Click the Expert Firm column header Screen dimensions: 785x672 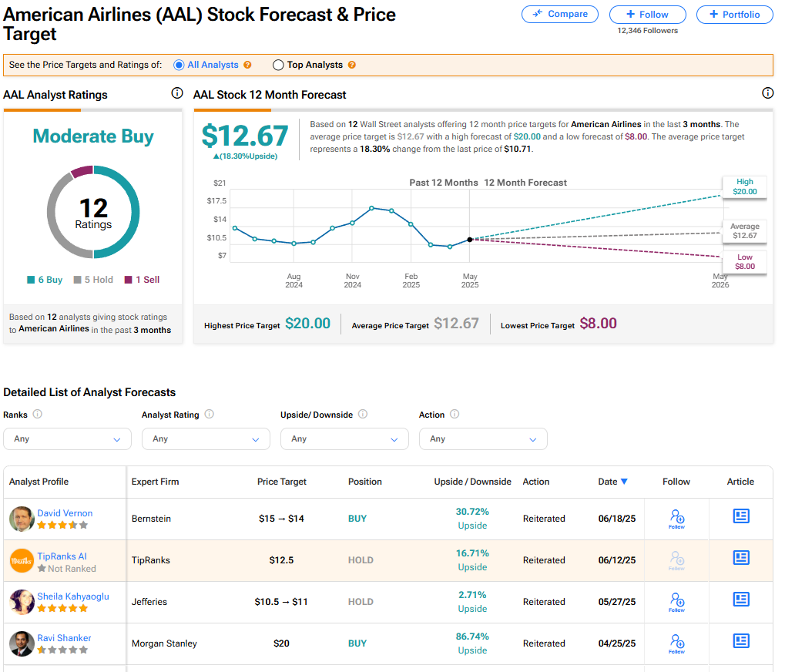point(155,481)
